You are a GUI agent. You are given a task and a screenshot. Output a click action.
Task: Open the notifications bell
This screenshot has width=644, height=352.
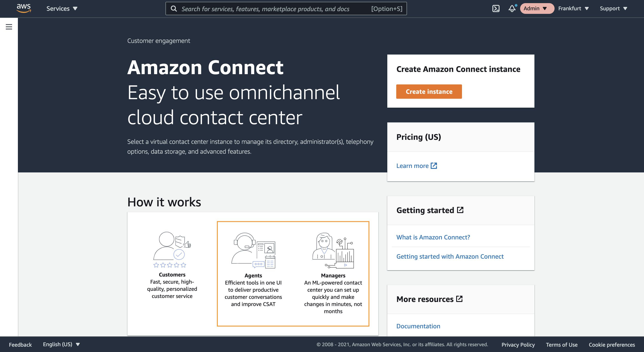(x=512, y=8)
